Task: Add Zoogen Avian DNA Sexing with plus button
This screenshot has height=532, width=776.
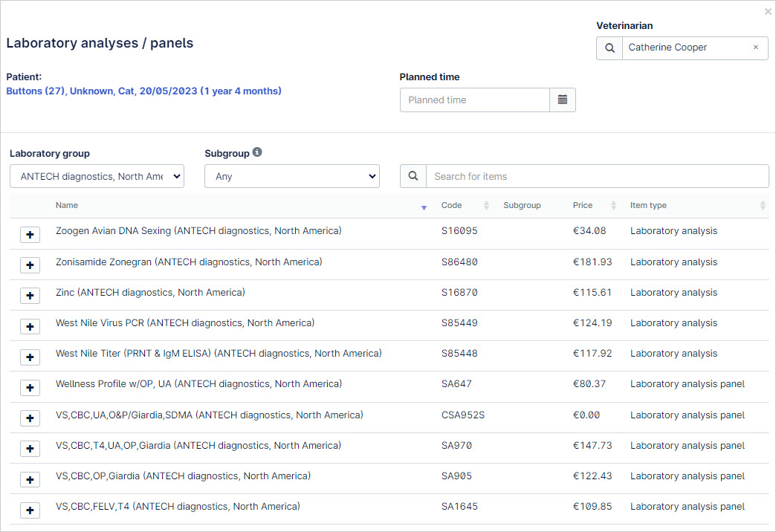Action: coord(30,235)
